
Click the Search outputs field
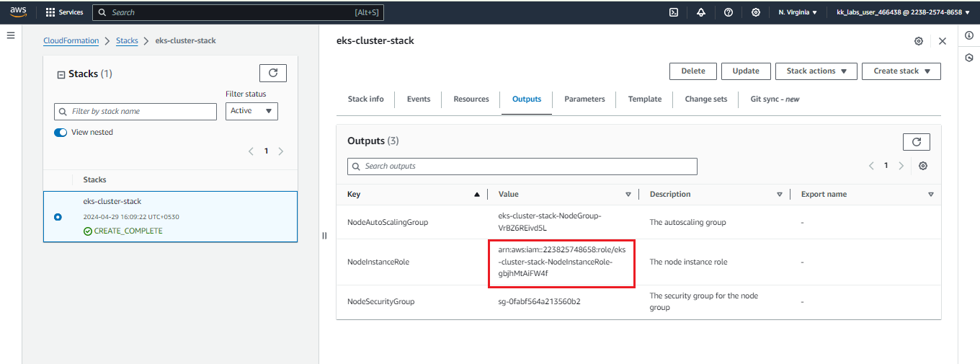522,166
